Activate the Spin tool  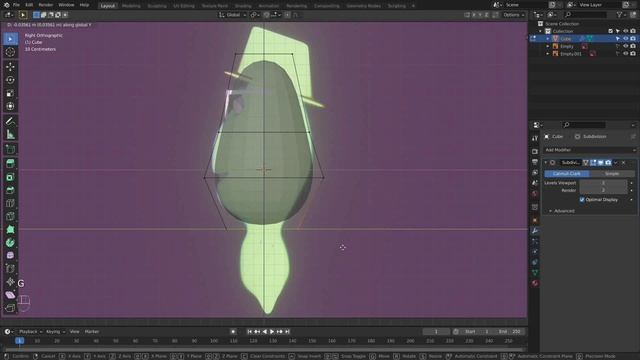coord(10,243)
